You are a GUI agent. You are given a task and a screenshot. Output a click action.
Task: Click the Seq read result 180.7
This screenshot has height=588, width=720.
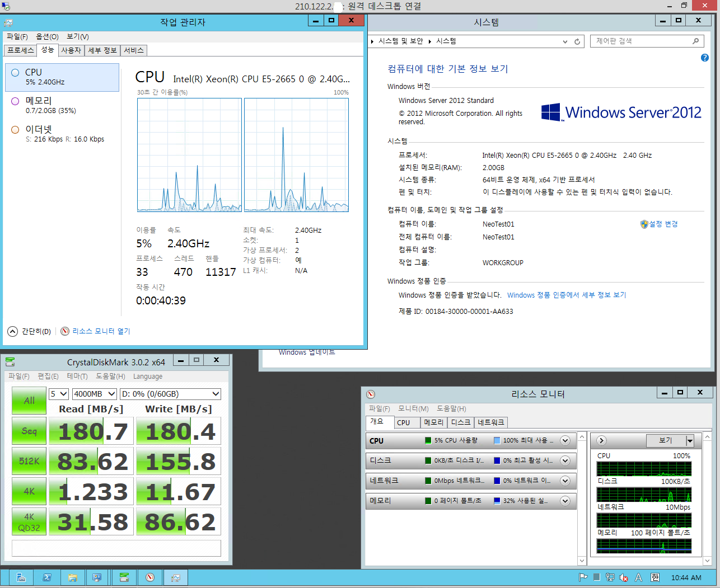pyautogui.click(x=92, y=431)
